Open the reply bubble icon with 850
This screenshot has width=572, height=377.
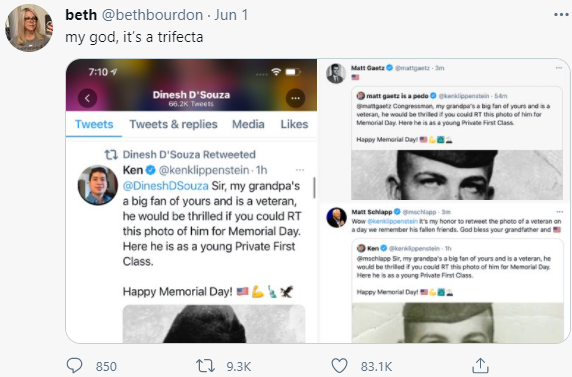(74, 365)
